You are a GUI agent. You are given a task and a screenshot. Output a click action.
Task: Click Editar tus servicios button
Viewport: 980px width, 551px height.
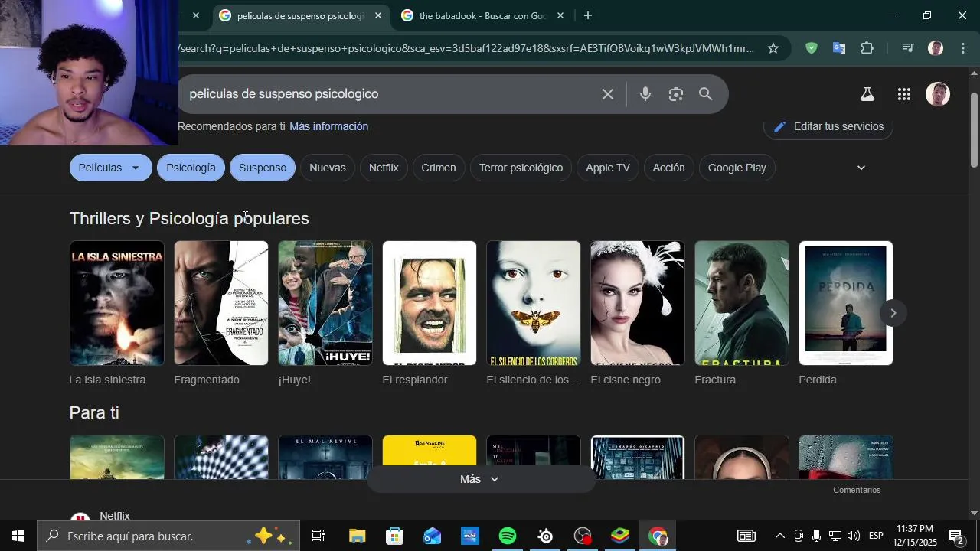click(x=828, y=126)
